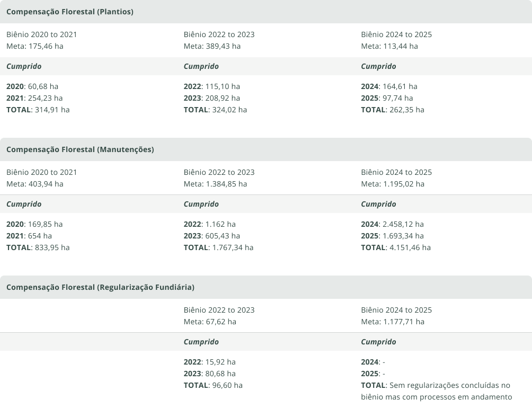Click the 2024: 164,61 ha entry
The image size is (532, 408).
(x=389, y=86)
